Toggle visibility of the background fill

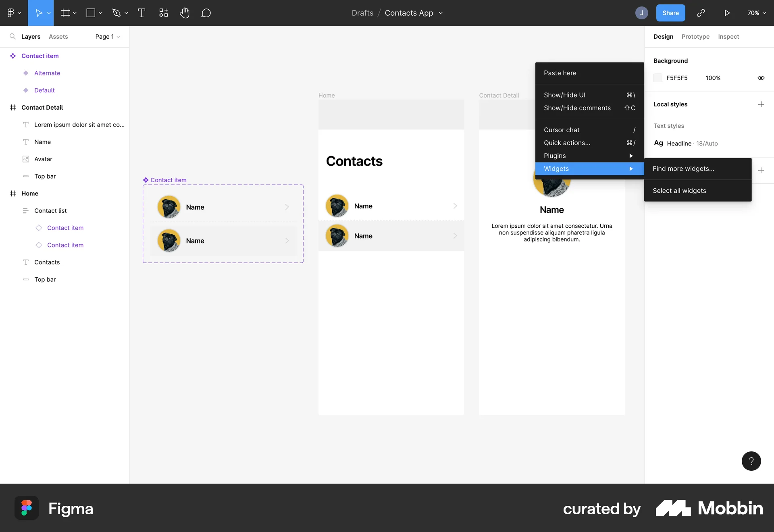pyautogui.click(x=761, y=78)
